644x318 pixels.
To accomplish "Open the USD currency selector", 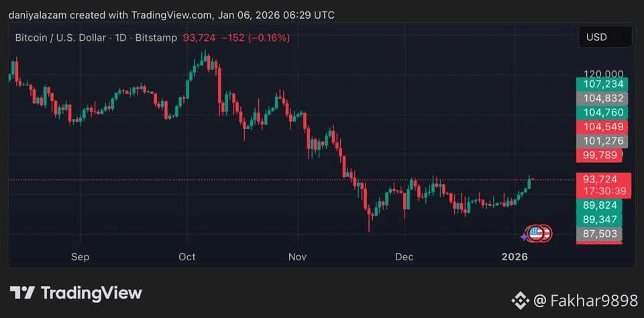I will 604,37.
